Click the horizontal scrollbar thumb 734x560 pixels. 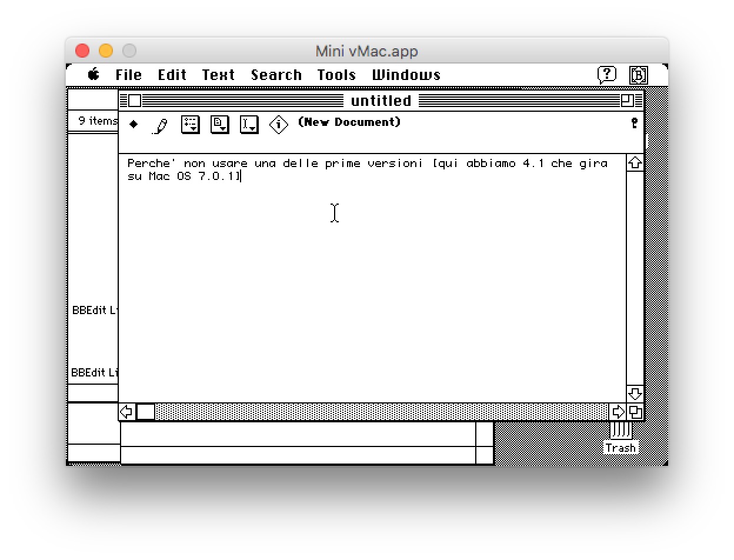[146, 411]
